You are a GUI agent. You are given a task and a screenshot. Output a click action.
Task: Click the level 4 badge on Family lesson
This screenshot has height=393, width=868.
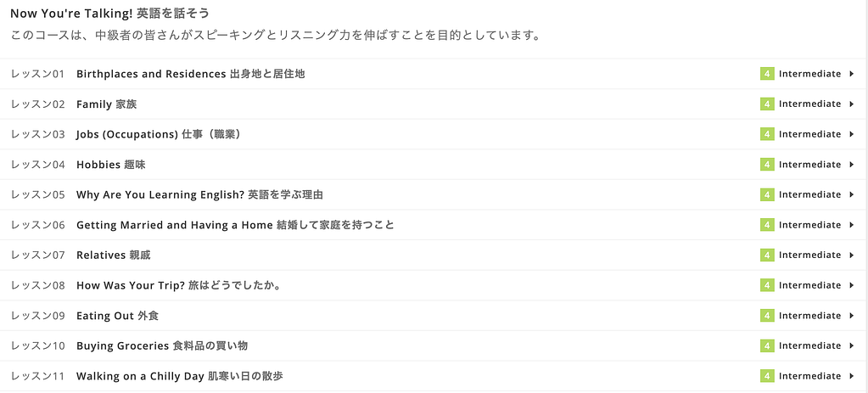(767, 104)
